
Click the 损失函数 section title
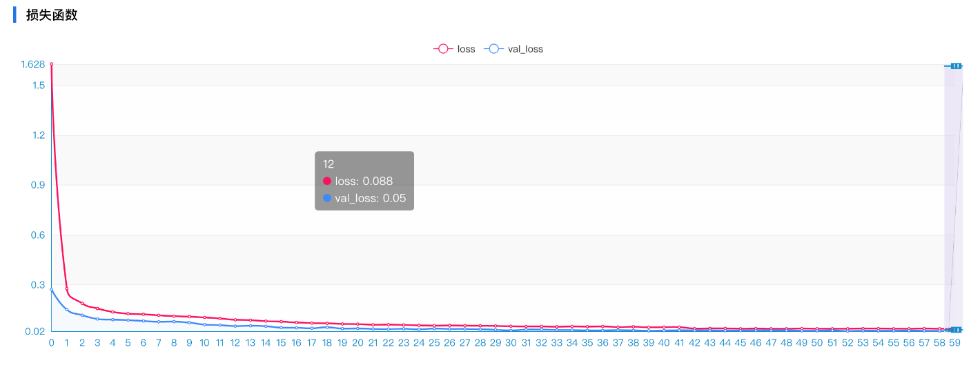[52, 15]
